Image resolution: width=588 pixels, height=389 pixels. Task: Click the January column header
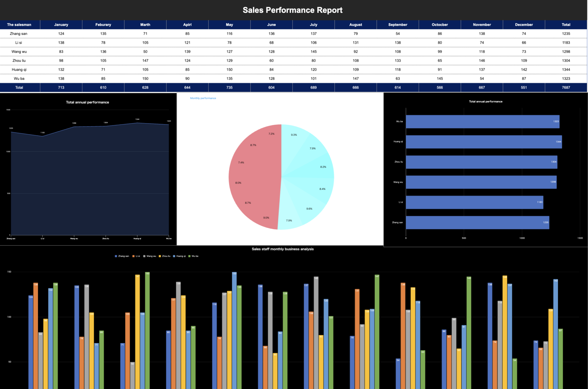61,25
